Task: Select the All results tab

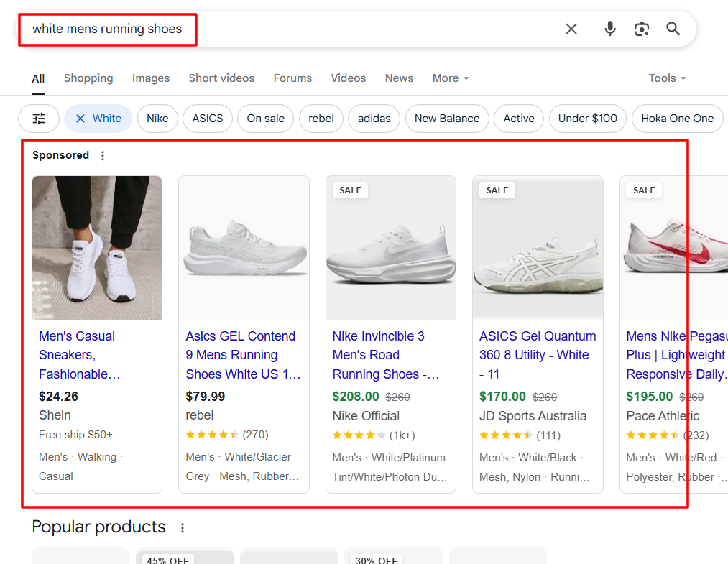Action: (38, 78)
